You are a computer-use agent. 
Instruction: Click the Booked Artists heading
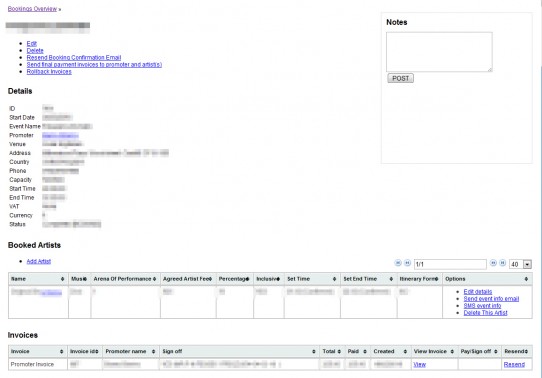coord(34,245)
